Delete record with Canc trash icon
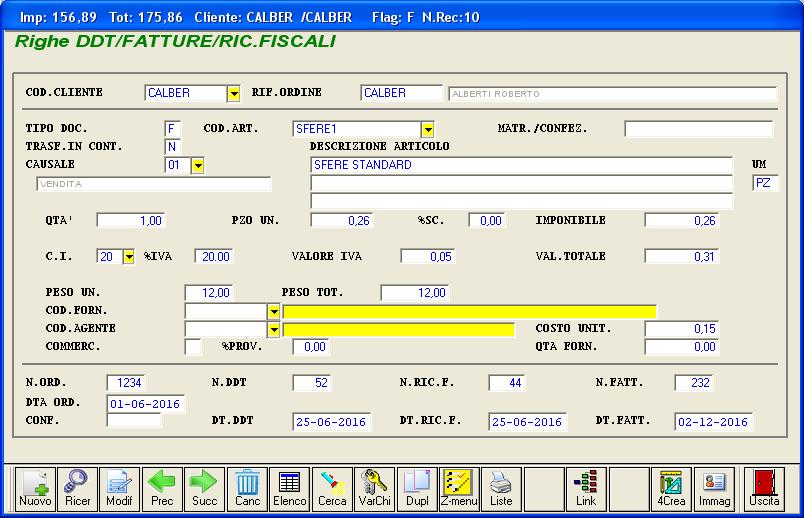 click(x=247, y=489)
